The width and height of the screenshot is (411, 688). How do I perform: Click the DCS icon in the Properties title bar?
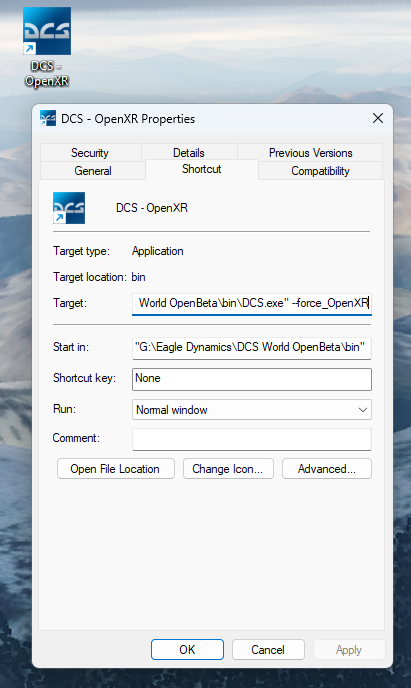48,118
